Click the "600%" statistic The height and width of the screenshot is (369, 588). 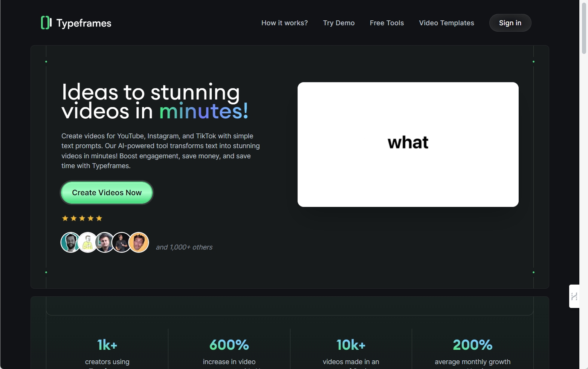point(229,345)
